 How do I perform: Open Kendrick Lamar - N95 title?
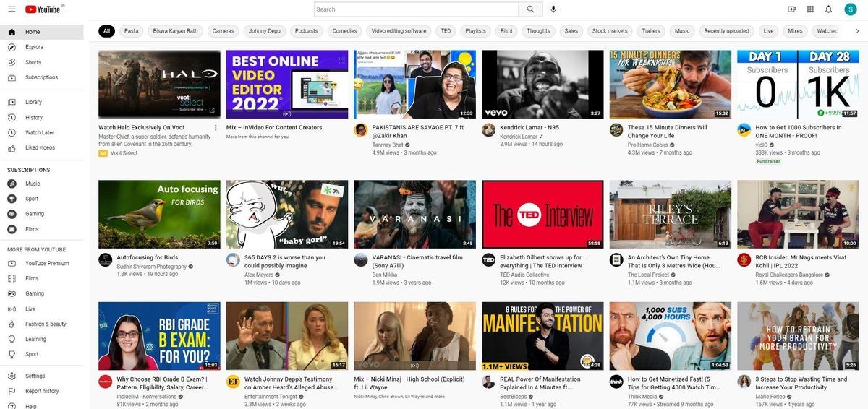[x=529, y=128]
